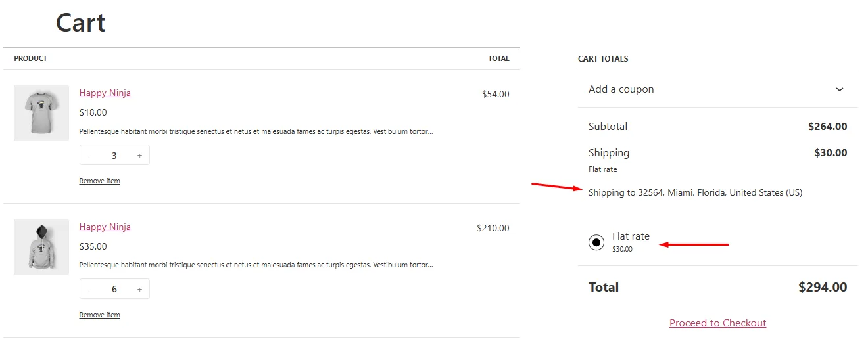This screenshot has width=868, height=356.
Task: Open the second Happy Ninja product link
Action: point(105,227)
